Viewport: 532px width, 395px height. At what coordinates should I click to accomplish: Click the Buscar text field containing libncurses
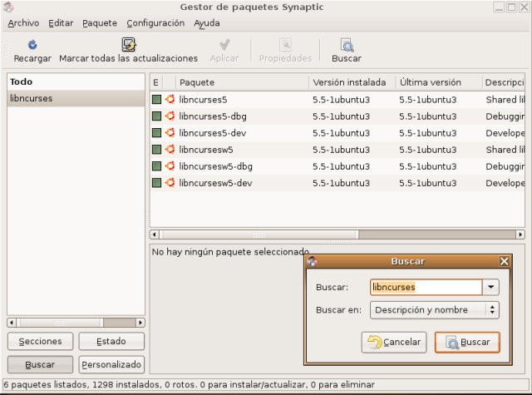pyautogui.click(x=426, y=287)
